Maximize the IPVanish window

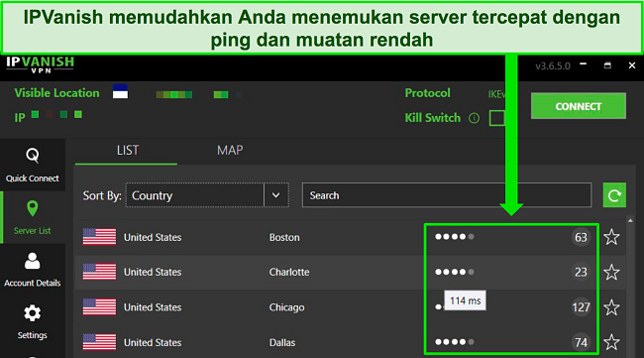(607, 64)
